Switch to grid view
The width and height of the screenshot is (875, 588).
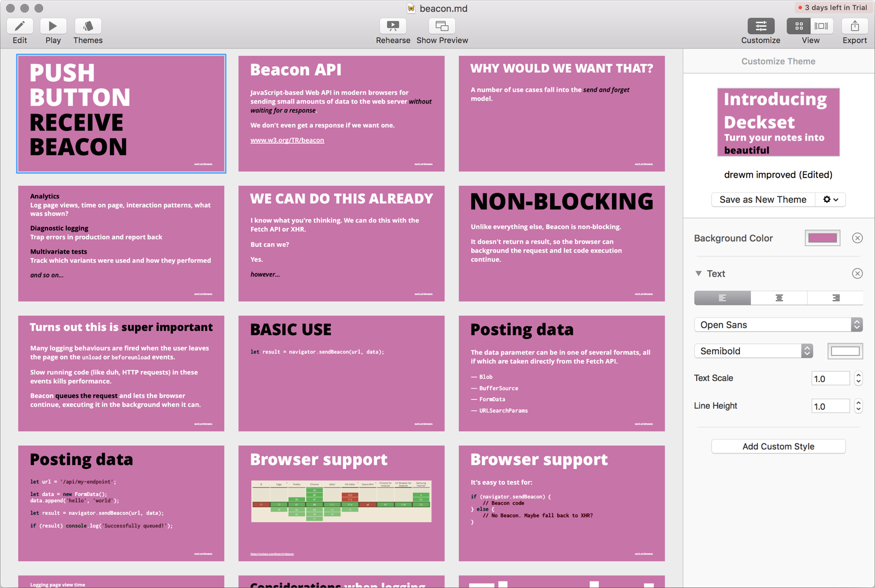799,26
